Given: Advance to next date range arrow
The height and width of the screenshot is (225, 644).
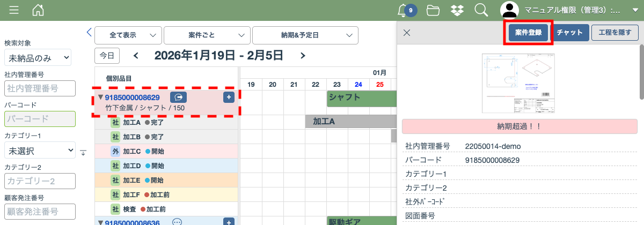Looking at the screenshot, I should point(303,55).
